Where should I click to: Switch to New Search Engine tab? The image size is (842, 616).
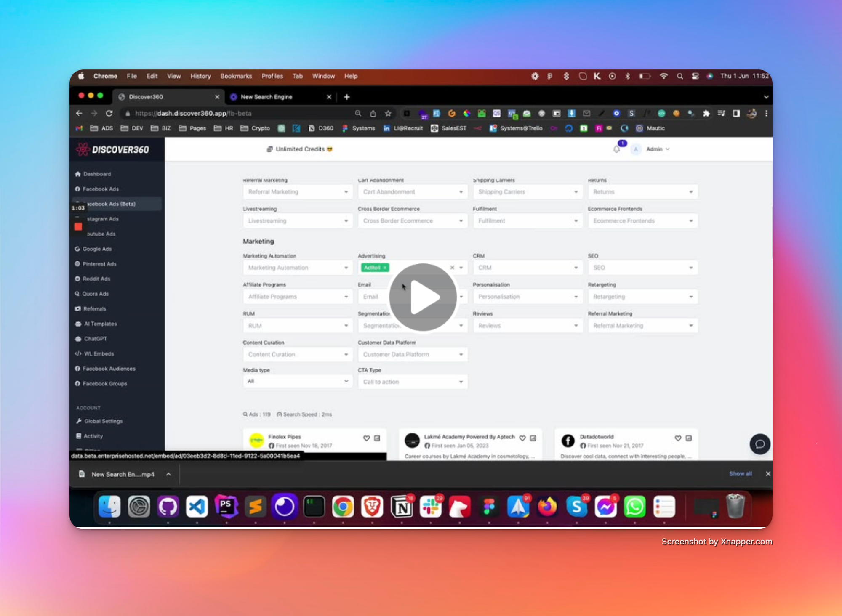tap(266, 97)
